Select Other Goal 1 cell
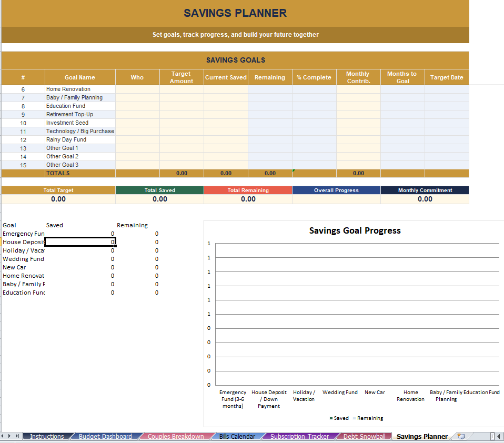 (x=80, y=148)
